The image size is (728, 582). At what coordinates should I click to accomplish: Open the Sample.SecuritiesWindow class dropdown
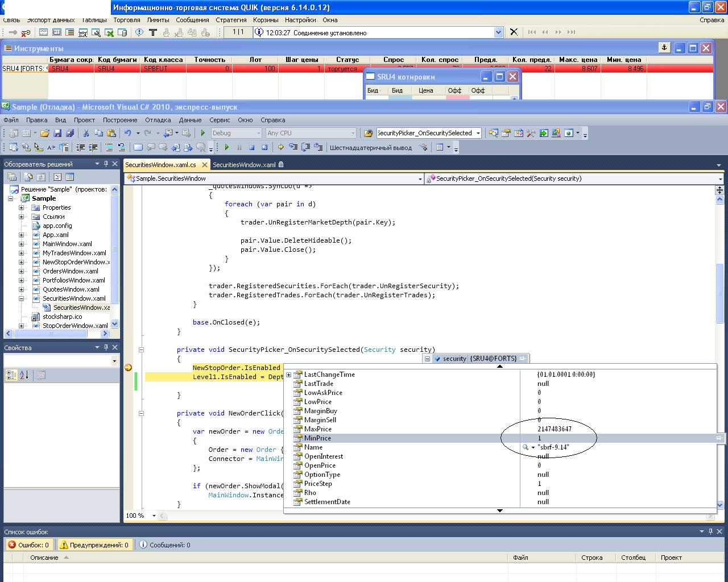[x=420, y=178]
